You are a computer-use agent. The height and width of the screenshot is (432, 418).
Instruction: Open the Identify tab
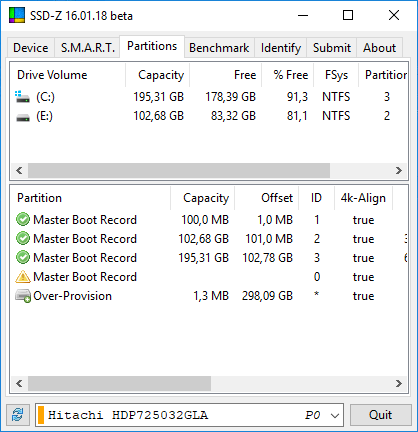[x=281, y=48]
